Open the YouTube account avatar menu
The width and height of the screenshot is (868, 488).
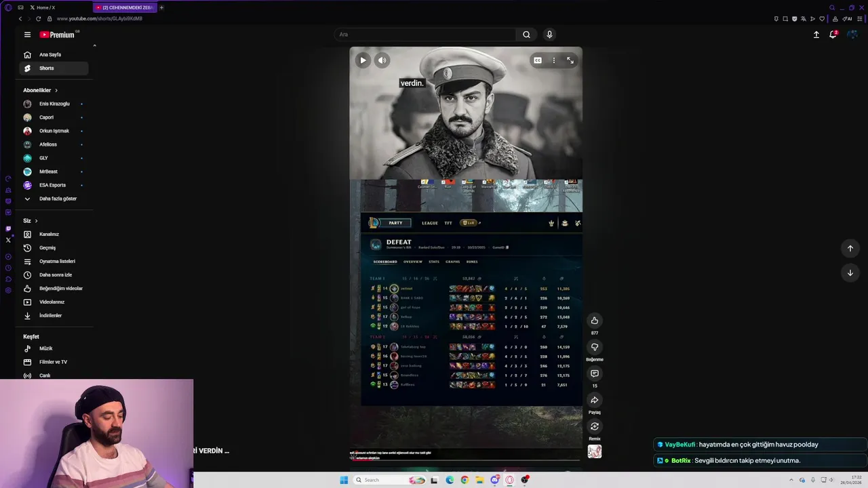(852, 35)
